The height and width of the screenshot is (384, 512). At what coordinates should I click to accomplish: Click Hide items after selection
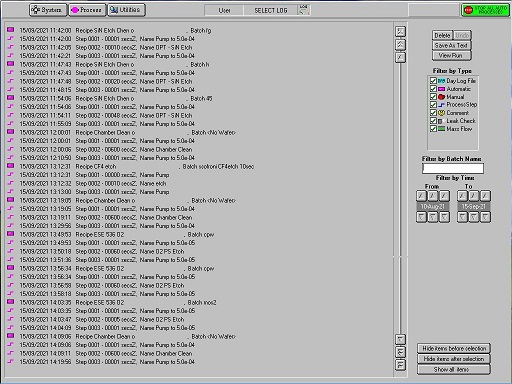pyautogui.click(x=454, y=359)
